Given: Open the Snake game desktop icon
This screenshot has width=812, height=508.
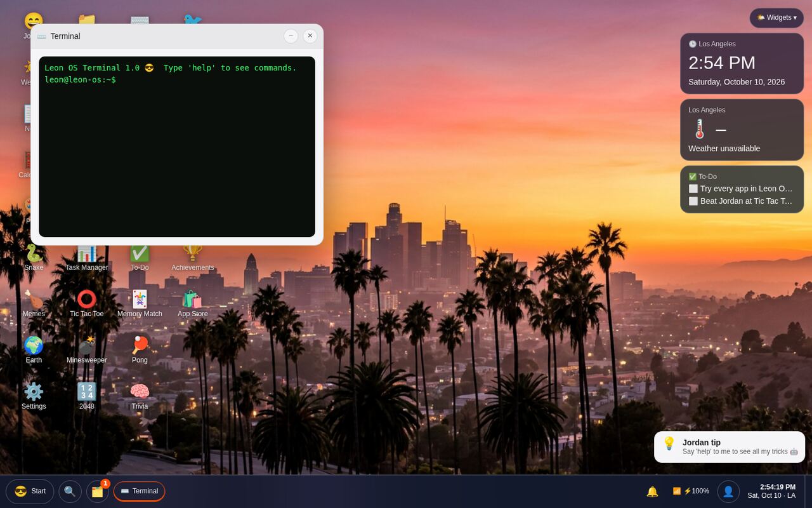Looking at the screenshot, I should (34, 257).
